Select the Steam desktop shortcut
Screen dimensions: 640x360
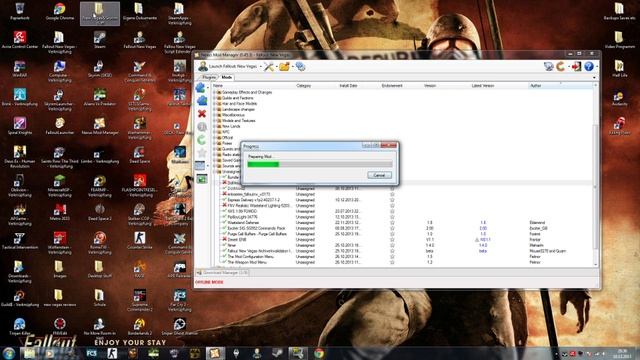pos(100,40)
